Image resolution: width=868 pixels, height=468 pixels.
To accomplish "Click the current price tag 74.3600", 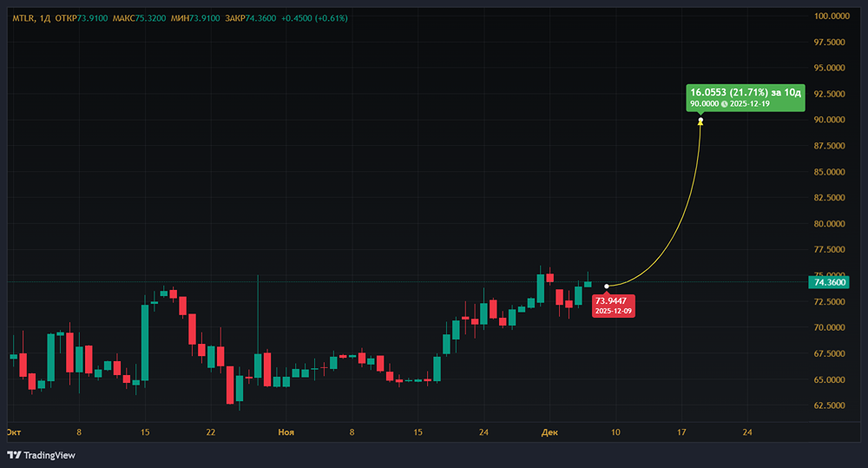I will click(x=828, y=282).
